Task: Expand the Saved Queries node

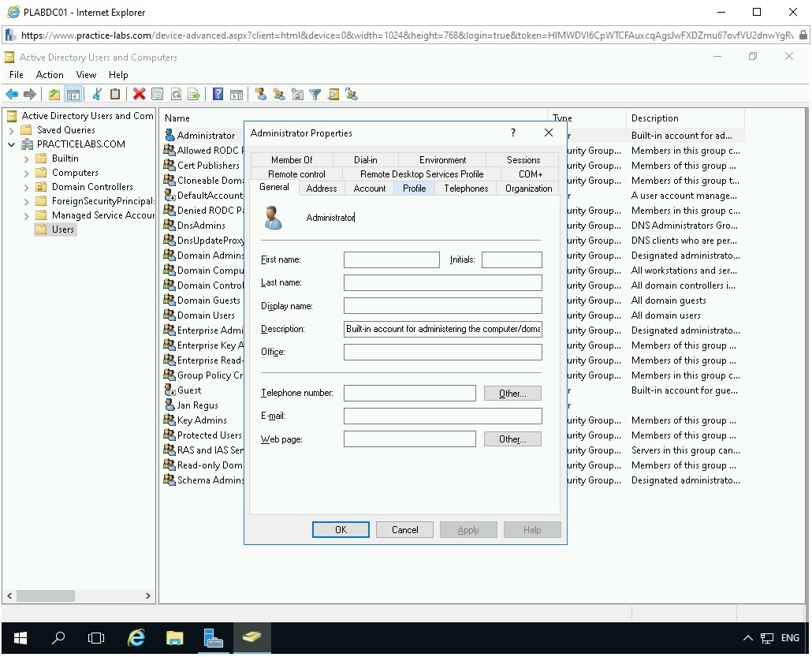Action: pyautogui.click(x=11, y=131)
